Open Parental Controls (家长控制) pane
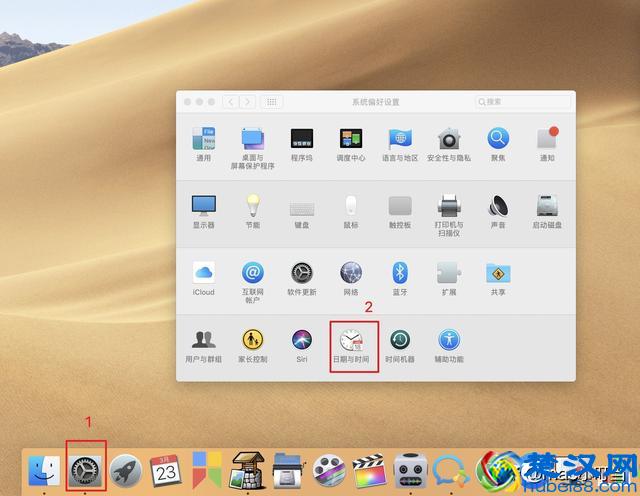The width and height of the screenshot is (640, 496). 253,346
